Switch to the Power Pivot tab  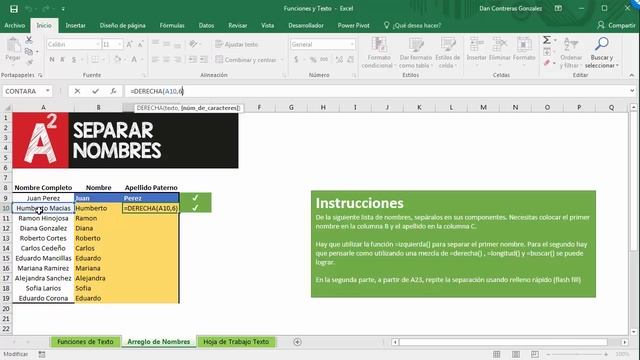tap(353, 25)
